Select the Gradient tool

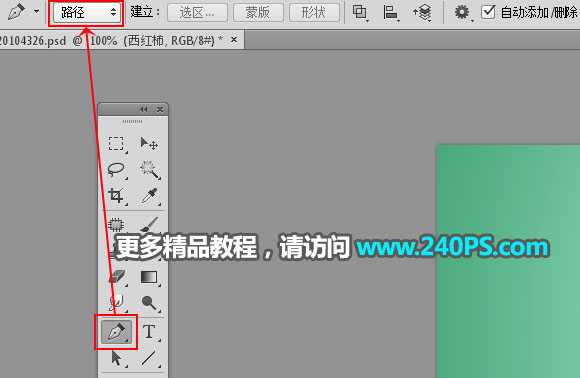(x=149, y=277)
